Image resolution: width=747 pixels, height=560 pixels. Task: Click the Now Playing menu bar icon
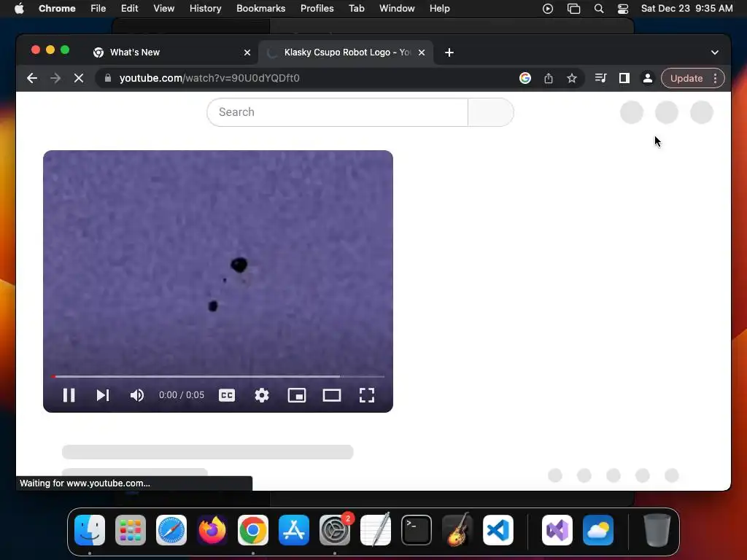tap(548, 9)
